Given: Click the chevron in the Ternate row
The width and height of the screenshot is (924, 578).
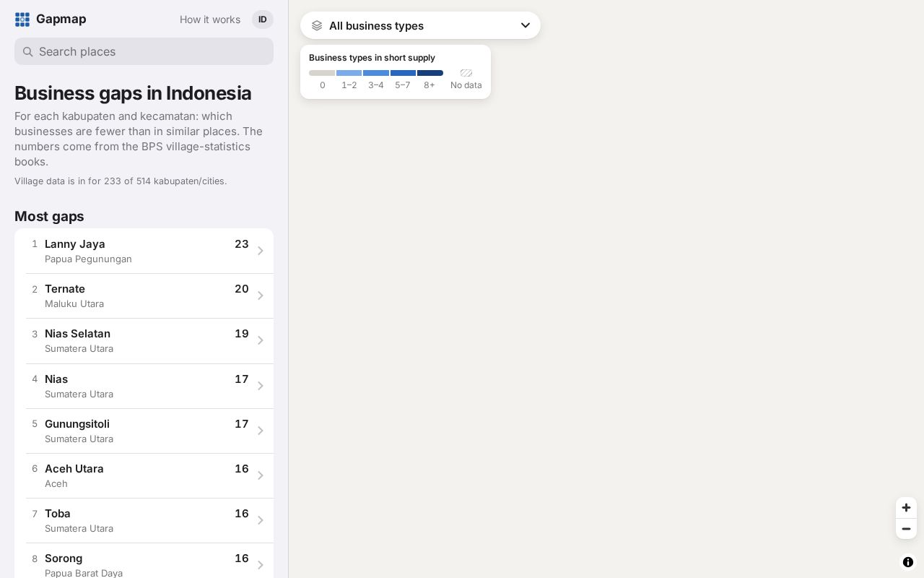Looking at the screenshot, I should (261, 296).
